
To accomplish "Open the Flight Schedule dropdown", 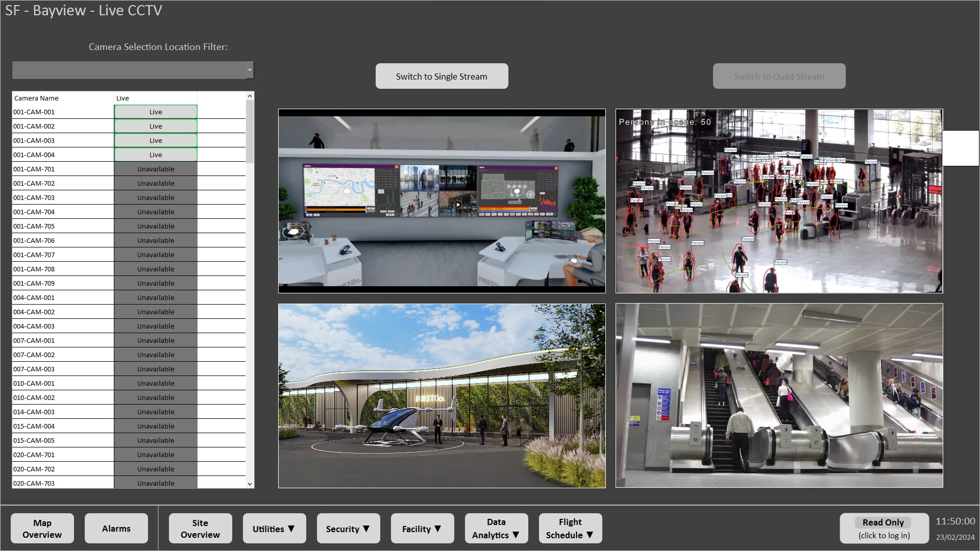I will pos(570,528).
